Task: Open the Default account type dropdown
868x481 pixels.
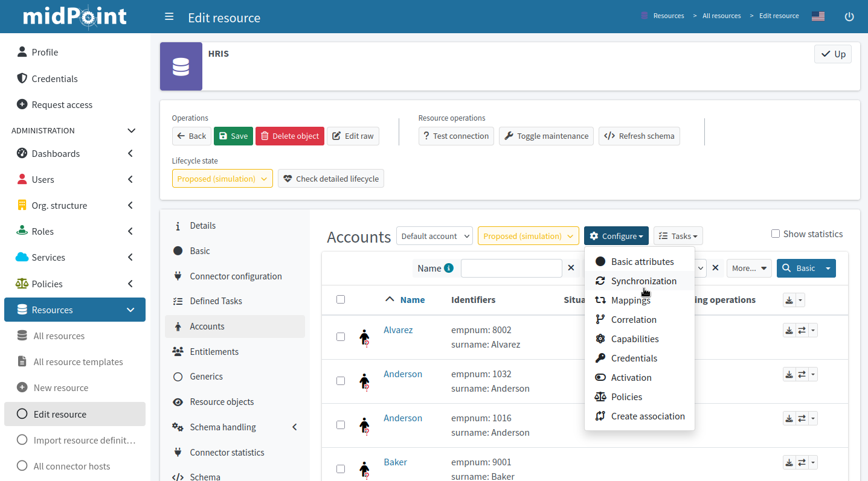Action: coord(434,235)
